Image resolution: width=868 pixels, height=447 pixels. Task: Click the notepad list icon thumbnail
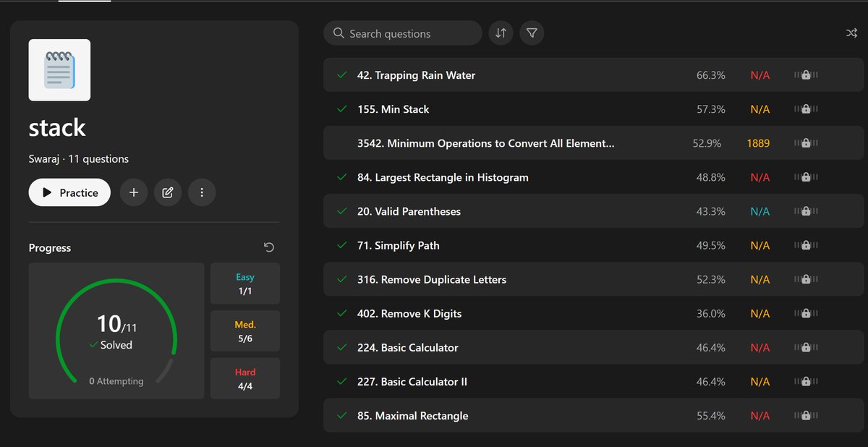[59, 70]
